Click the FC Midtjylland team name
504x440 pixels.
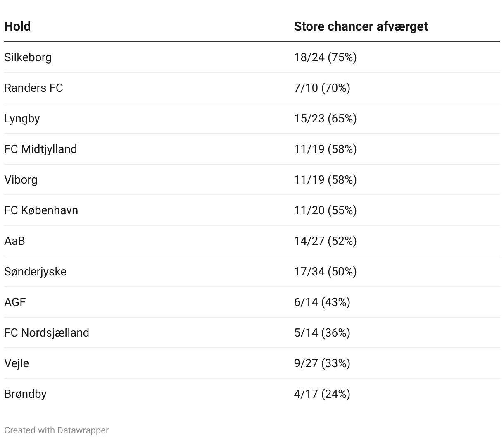[40, 149]
